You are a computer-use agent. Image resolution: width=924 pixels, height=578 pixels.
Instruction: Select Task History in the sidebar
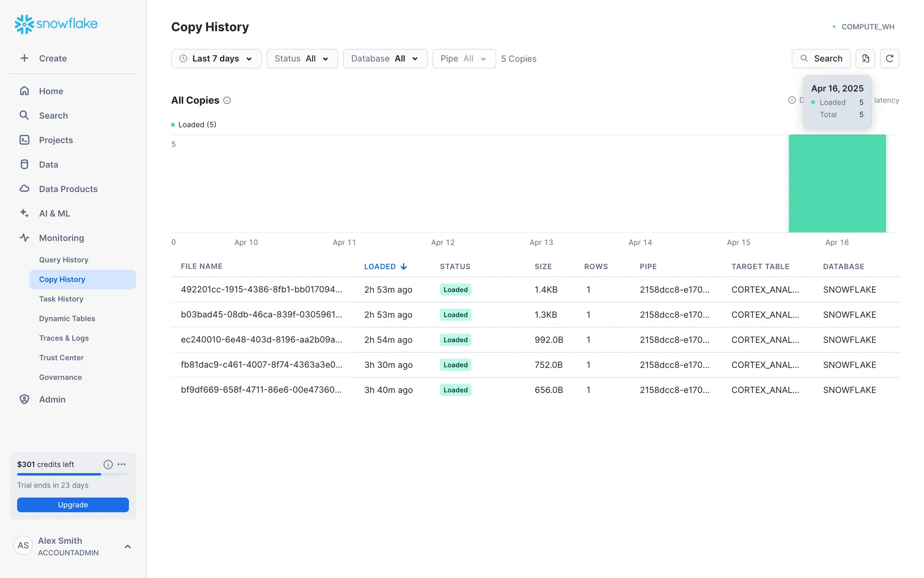[61, 299]
